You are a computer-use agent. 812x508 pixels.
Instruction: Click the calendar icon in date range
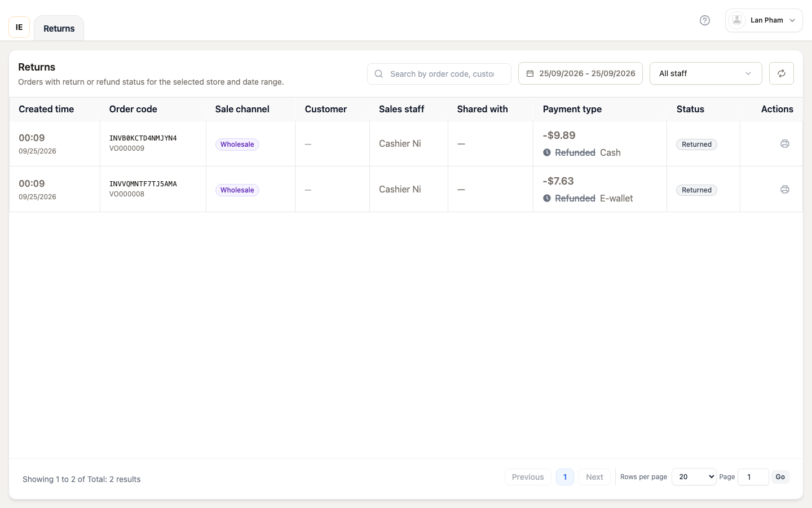point(530,73)
